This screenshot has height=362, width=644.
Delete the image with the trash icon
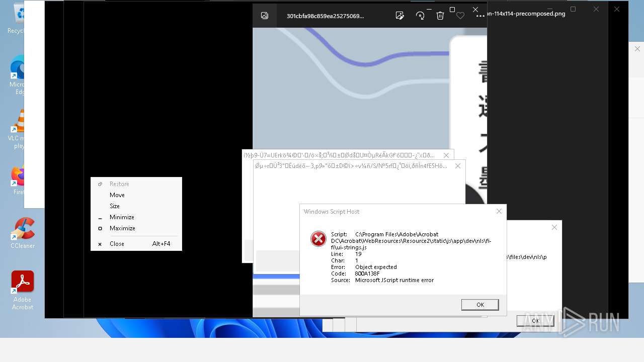[x=440, y=16]
